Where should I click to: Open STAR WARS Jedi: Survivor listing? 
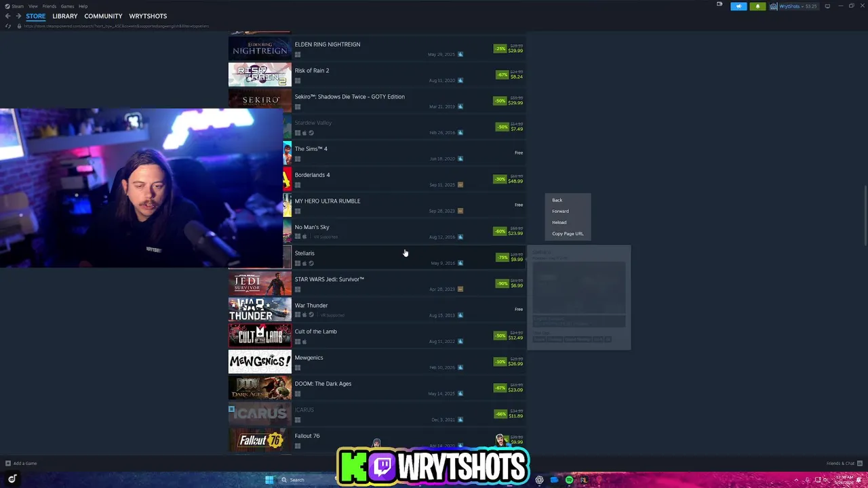pyautogui.click(x=377, y=284)
